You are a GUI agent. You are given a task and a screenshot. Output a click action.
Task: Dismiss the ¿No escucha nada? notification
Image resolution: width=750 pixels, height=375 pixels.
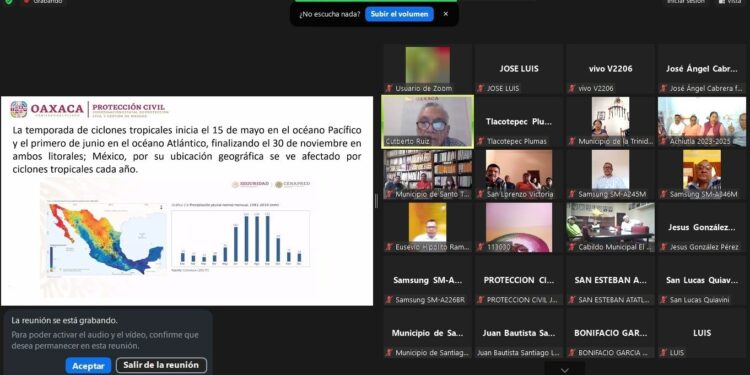[446, 14]
